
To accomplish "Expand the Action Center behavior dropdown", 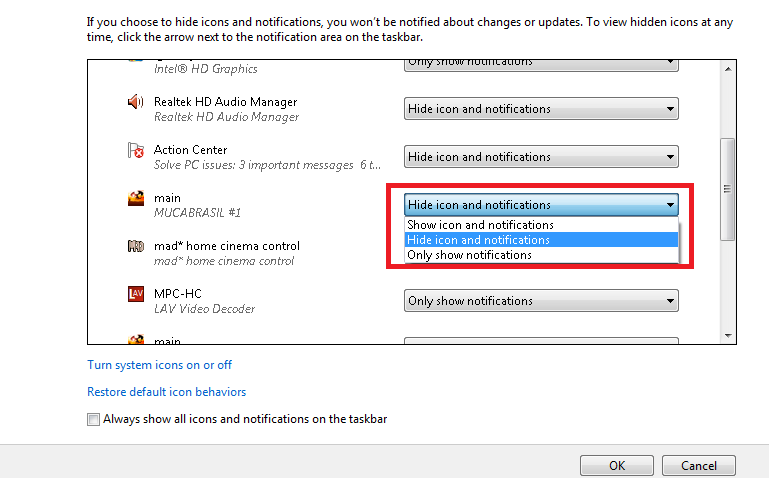I will pos(541,157).
